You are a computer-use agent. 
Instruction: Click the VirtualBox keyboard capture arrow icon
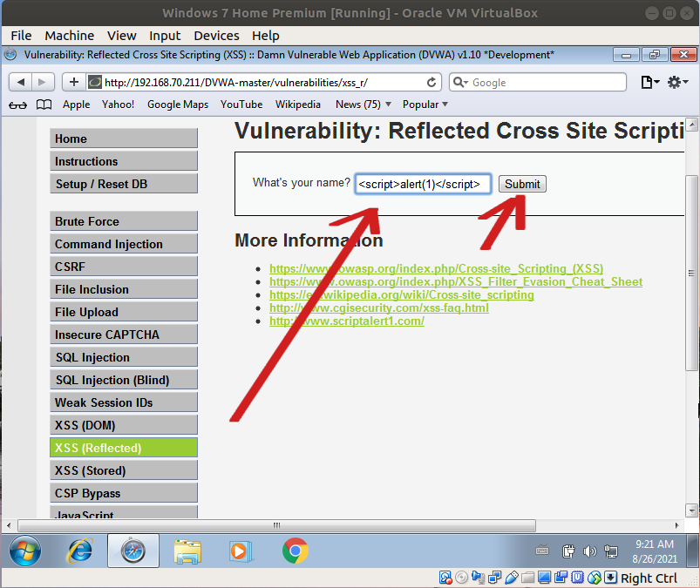[611, 578]
